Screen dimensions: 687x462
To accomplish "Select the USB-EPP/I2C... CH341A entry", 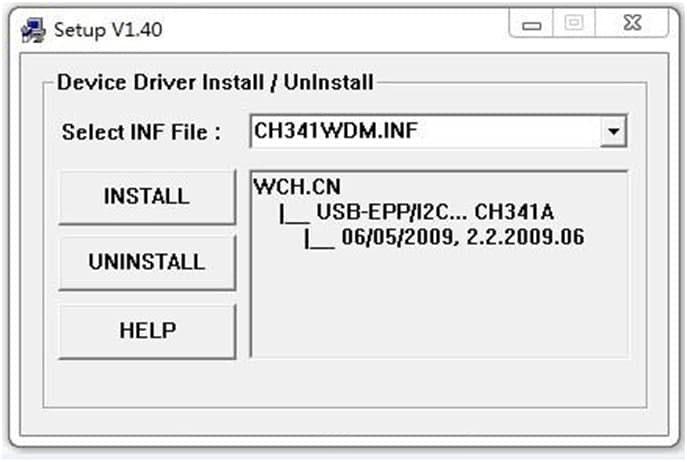I will click(434, 212).
